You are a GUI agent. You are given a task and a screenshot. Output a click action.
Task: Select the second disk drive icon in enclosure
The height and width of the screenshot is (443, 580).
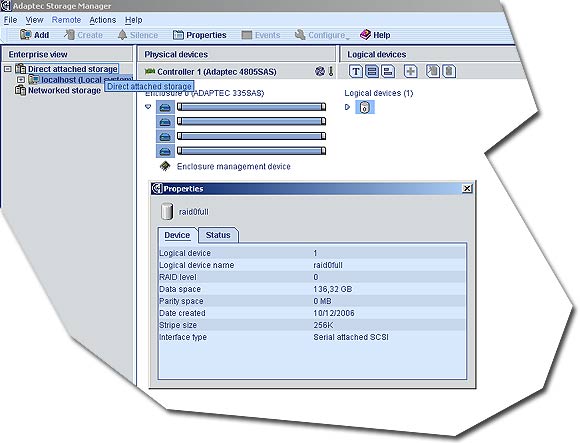click(x=165, y=122)
